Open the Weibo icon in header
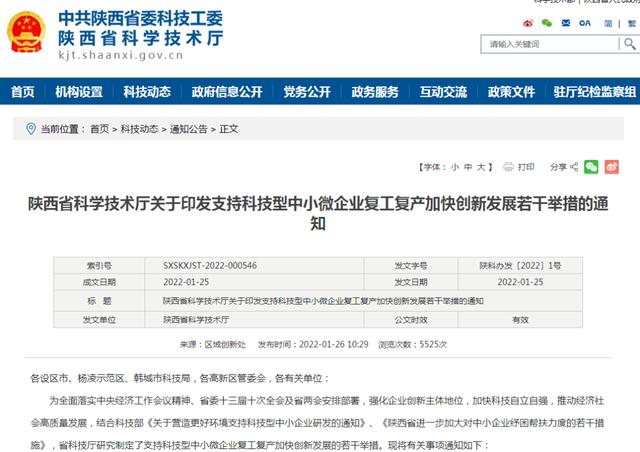Image resolution: width=640 pixels, height=452 pixels. point(528,23)
